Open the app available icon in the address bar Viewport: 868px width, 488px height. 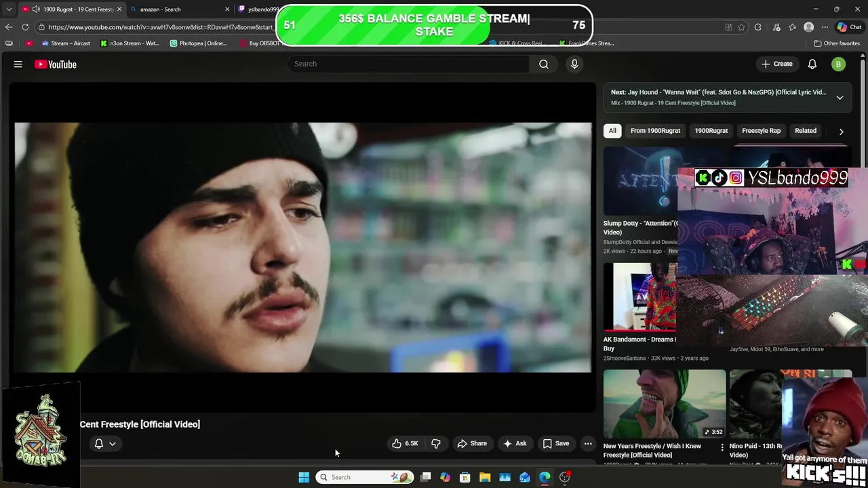point(728,27)
